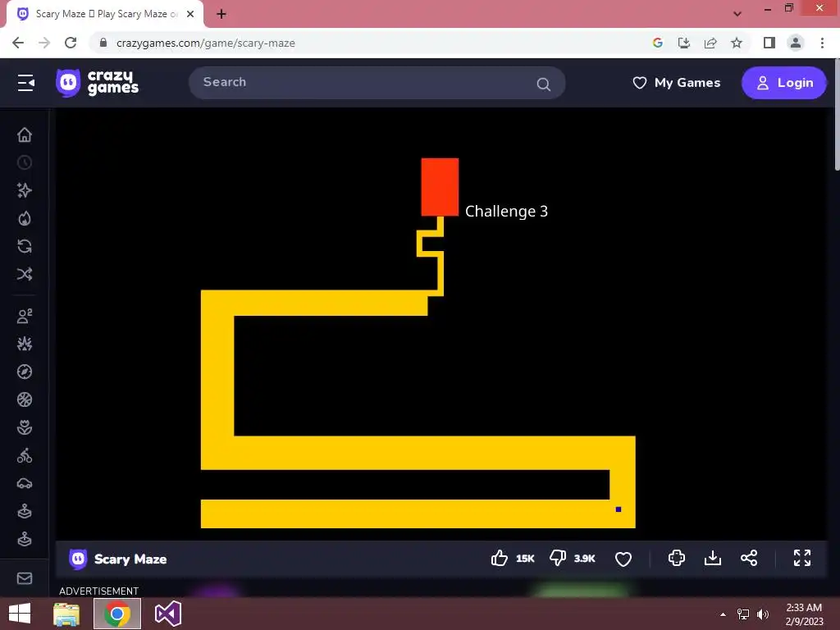Viewport: 840px width, 630px height.
Task: Show hidden system tray icons
Action: point(723,614)
